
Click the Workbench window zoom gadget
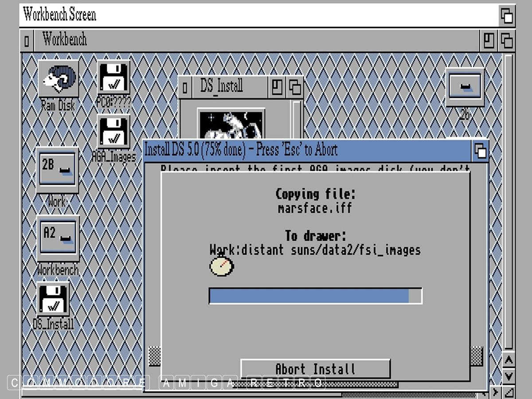point(489,41)
